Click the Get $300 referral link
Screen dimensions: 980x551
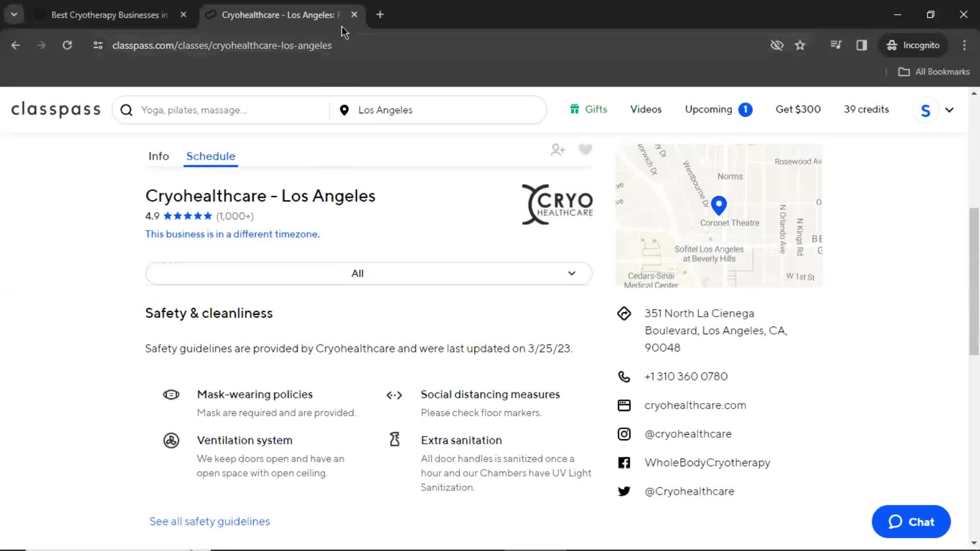click(x=798, y=109)
